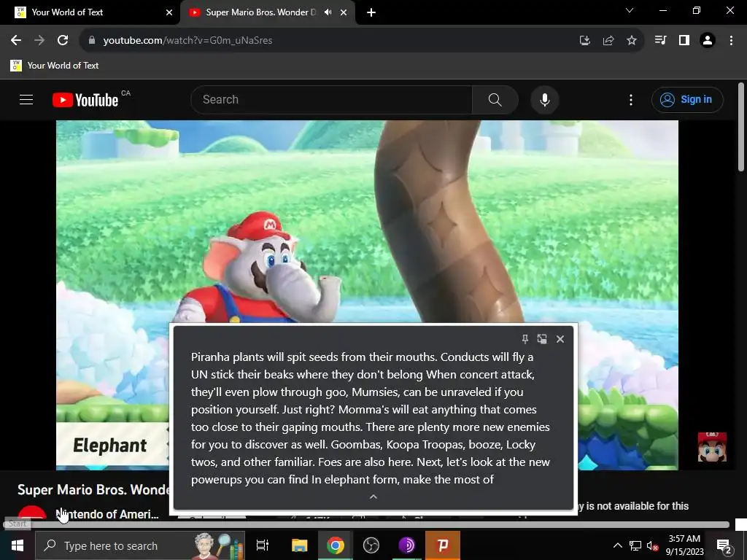Open the tab search dropdown arrow
Screen dimensions: 747x560
(x=630, y=10)
